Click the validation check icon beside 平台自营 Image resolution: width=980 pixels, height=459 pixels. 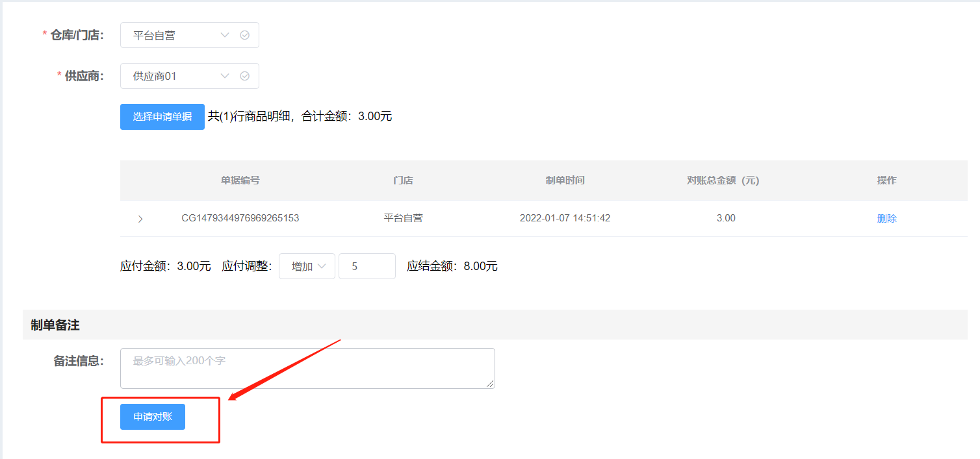pos(245,35)
